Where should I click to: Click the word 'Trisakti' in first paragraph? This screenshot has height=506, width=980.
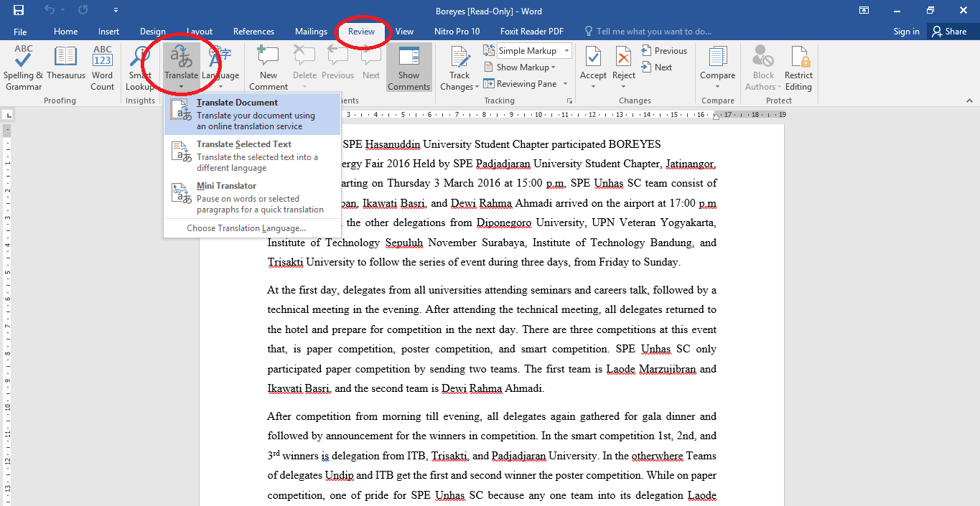286,262
